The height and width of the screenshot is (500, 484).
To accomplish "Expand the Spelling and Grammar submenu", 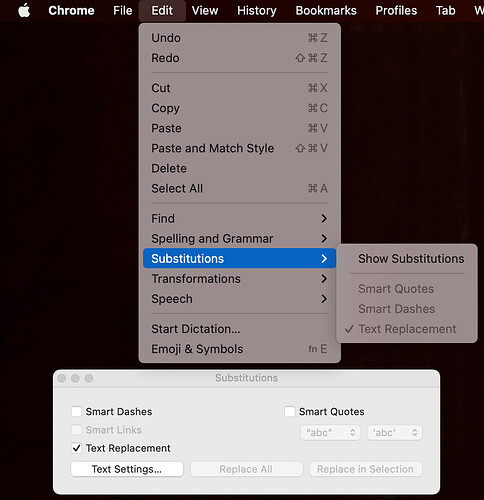I will tap(239, 239).
